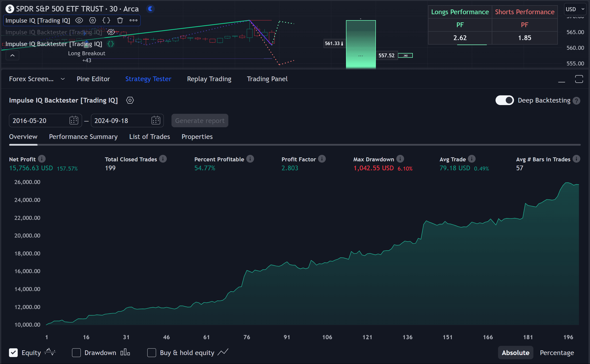Uncheck the Equity checkbox
The width and height of the screenshot is (590, 364).
coord(13,353)
